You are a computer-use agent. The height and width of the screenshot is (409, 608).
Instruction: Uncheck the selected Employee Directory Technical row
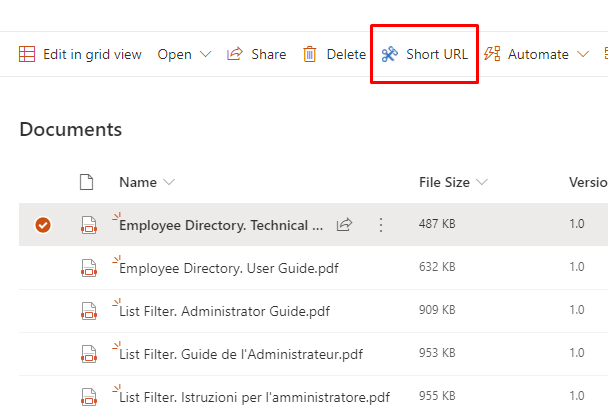43,225
